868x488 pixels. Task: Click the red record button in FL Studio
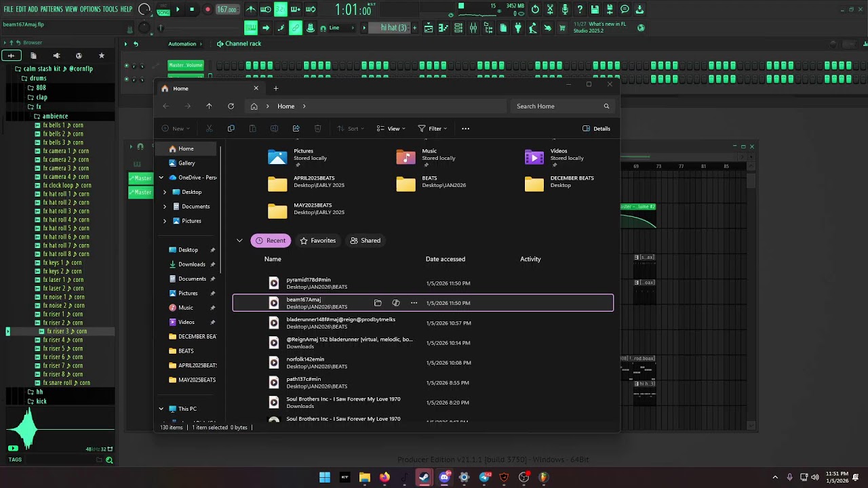pos(208,9)
